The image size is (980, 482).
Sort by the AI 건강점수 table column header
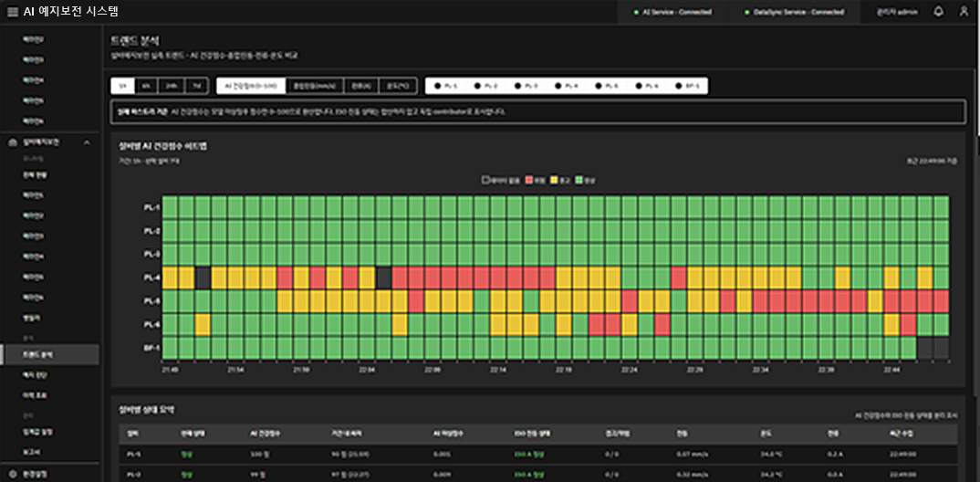pos(263,433)
